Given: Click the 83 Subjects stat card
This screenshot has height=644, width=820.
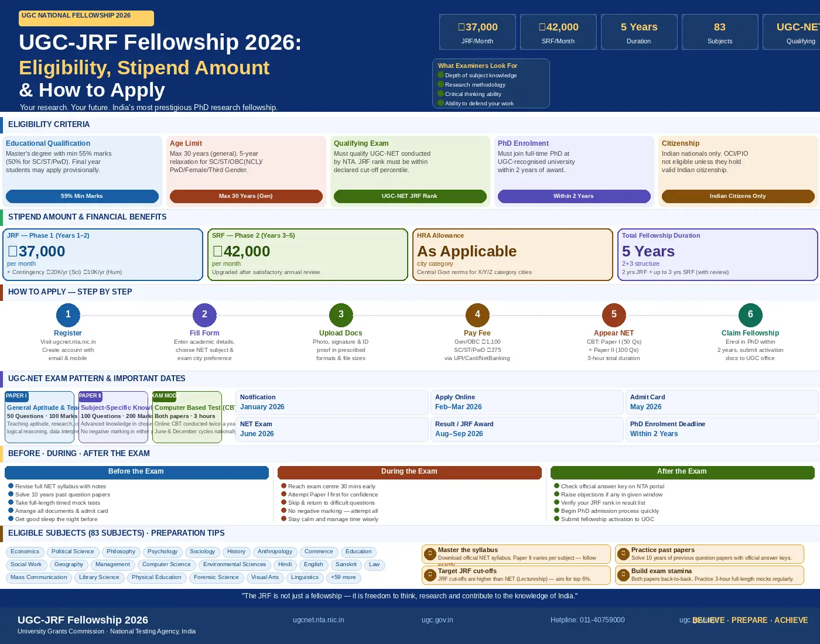Looking at the screenshot, I should coord(720,32).
